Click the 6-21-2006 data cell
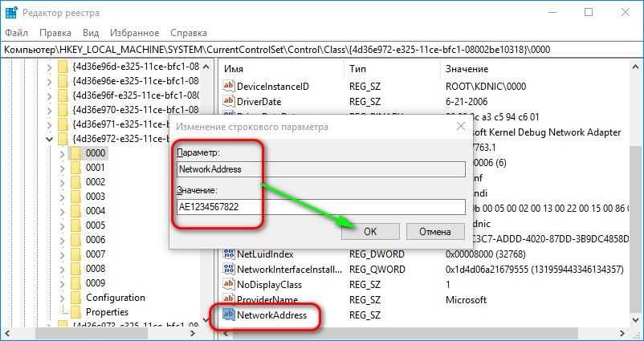The height and width of the screenshot is (341, 644). 466,101
